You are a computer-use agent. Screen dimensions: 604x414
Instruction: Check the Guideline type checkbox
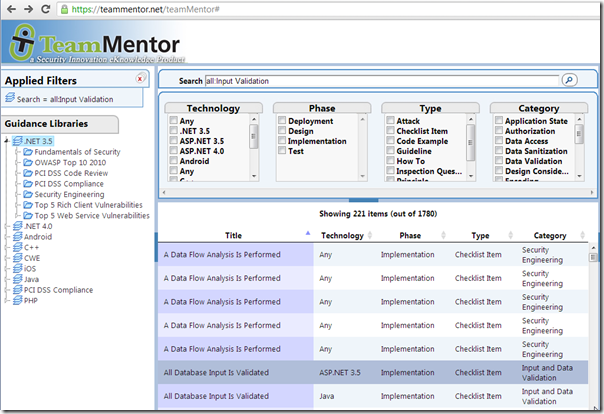click(x=391, y=151)
